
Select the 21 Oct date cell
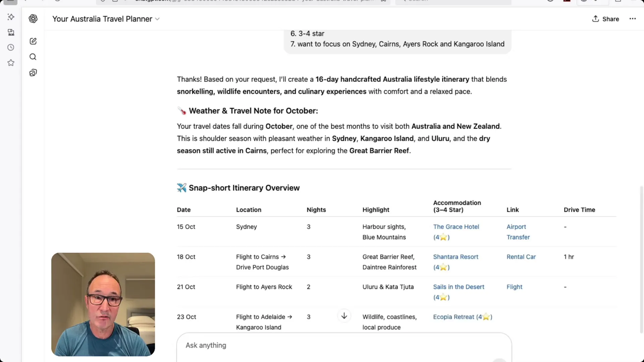186,287
